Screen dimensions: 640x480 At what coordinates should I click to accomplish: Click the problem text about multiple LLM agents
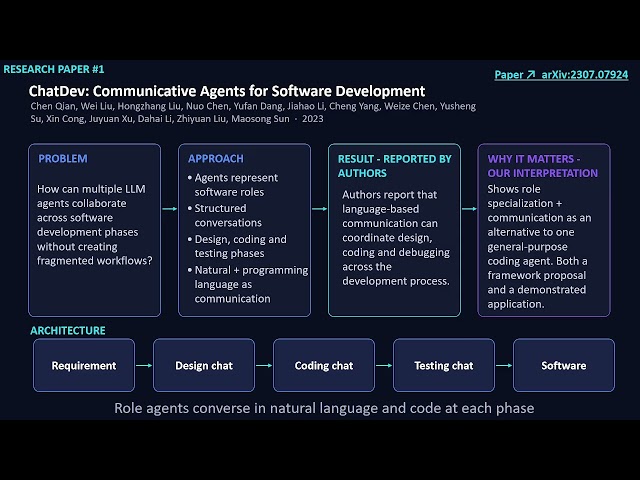click(95, 225)
